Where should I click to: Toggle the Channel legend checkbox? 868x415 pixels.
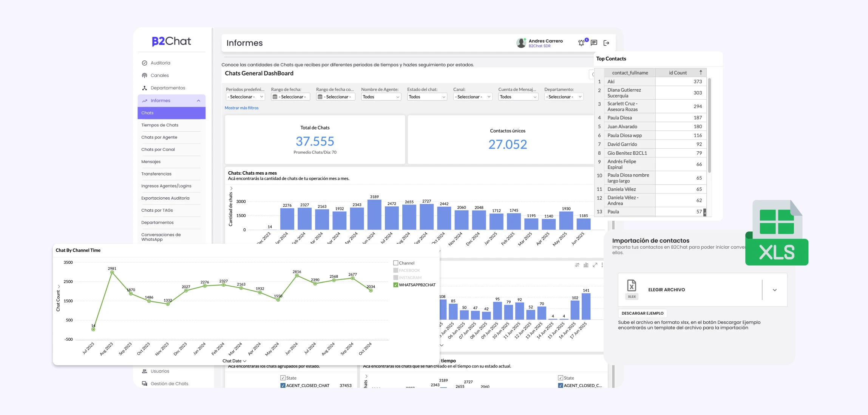click(x=396, y=263)
